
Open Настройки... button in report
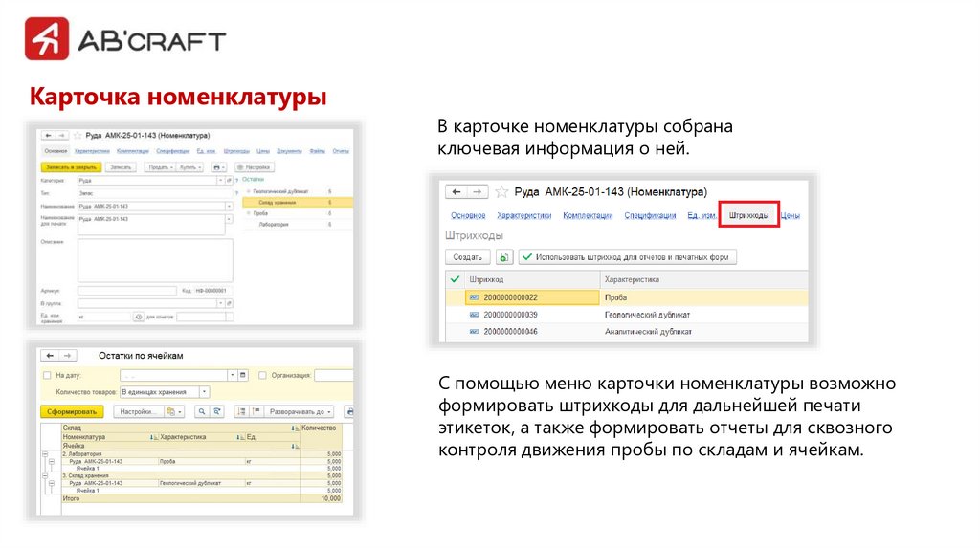(x=139, y=411)
